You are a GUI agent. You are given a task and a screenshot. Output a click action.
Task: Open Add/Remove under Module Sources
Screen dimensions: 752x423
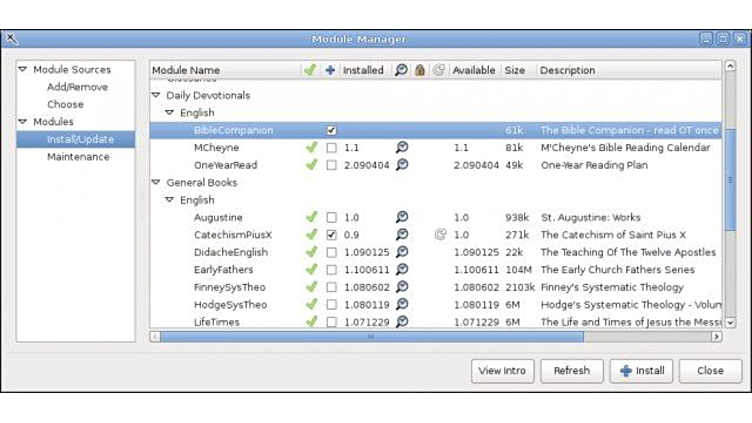tap(77, 87)
